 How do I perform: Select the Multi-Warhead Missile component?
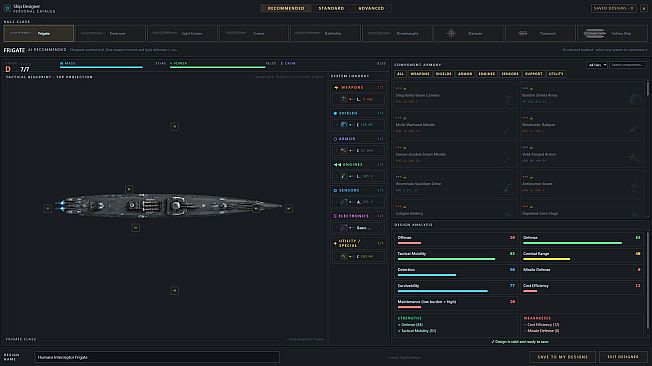[x=456, y=125]
